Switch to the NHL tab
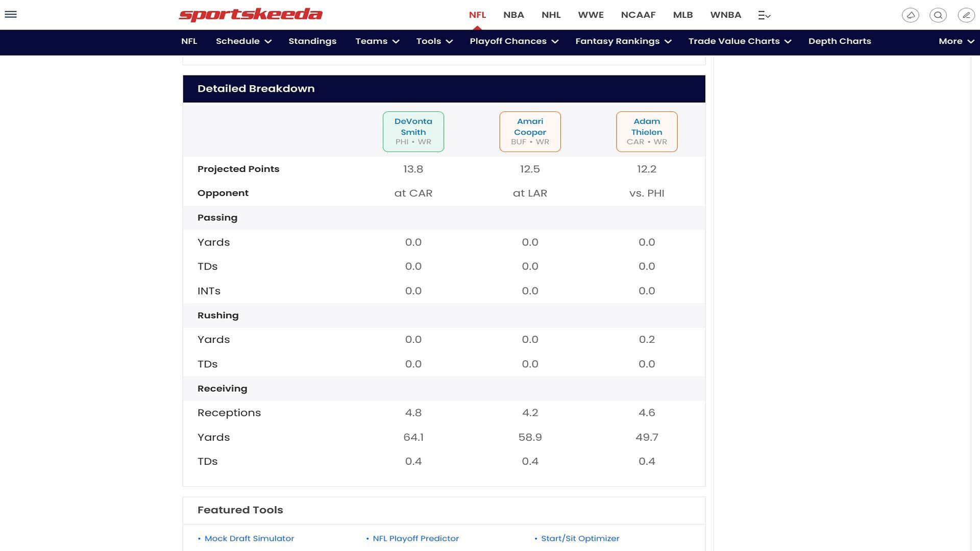The height and width of the screenshot is (551, 980). (551, 15)
